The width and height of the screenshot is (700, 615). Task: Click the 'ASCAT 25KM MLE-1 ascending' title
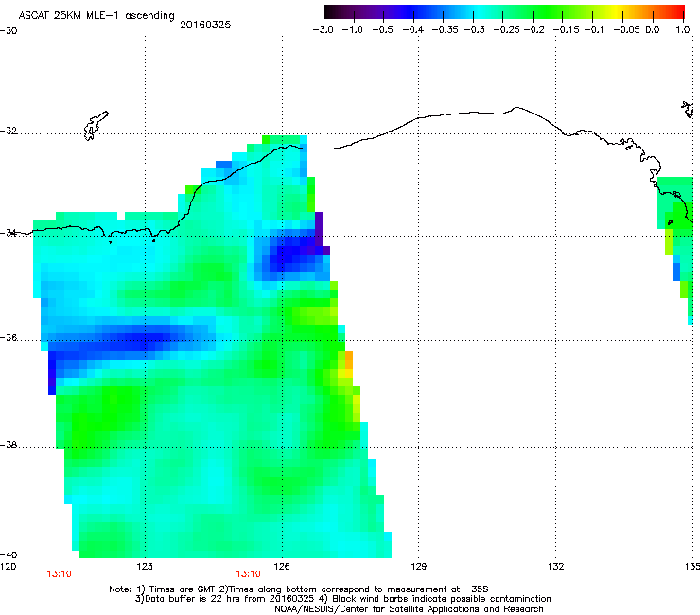click(x=96, y=16)
